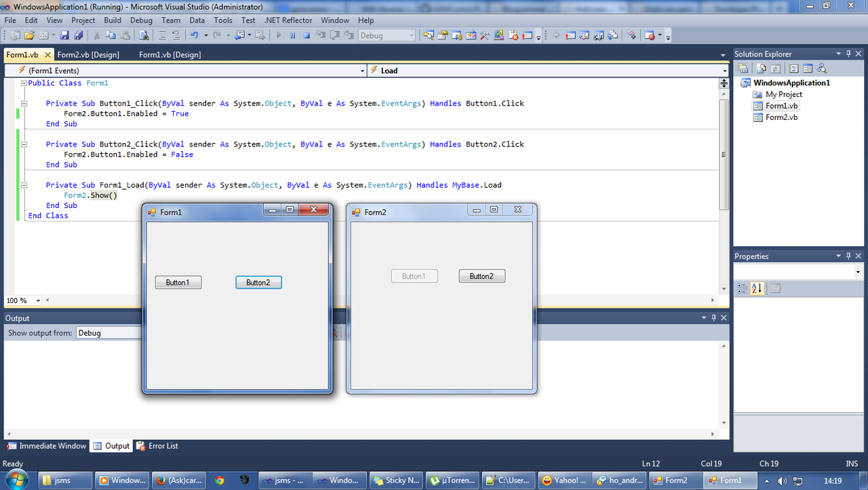This screenshot has height=490, width=868.
Task: Click Button2 in the Form2 window
Action: (481, 276)
